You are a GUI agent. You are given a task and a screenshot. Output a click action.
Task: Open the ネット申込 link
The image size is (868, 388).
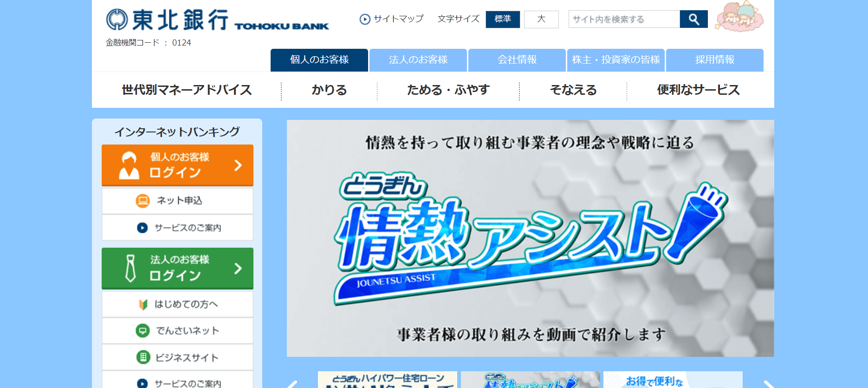click(177, 201)
